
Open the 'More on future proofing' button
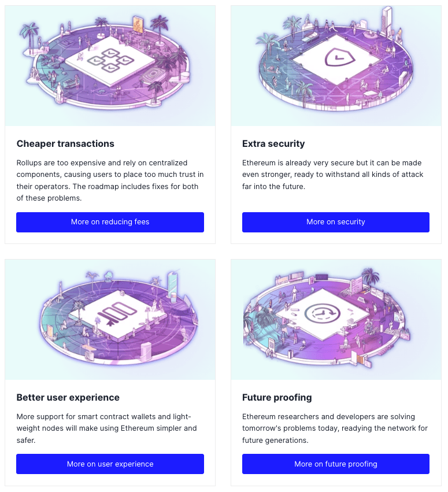[x=336, y=464]
